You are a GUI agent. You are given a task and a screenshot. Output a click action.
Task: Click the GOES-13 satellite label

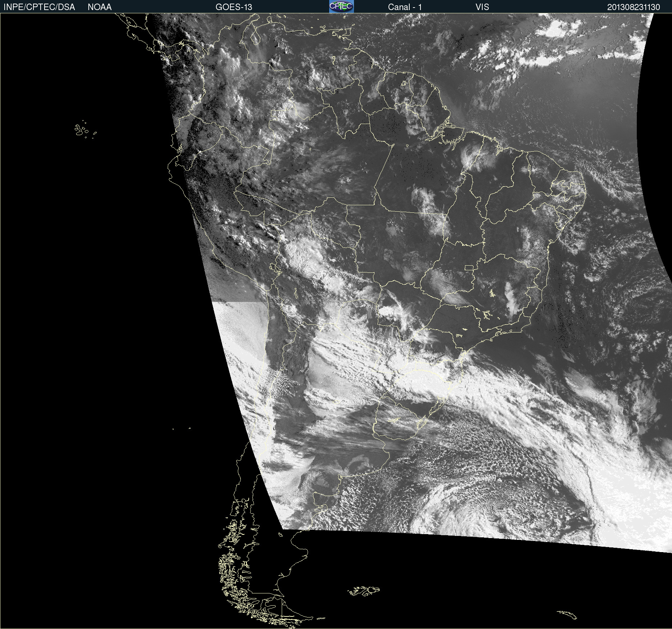pos(234,7)
